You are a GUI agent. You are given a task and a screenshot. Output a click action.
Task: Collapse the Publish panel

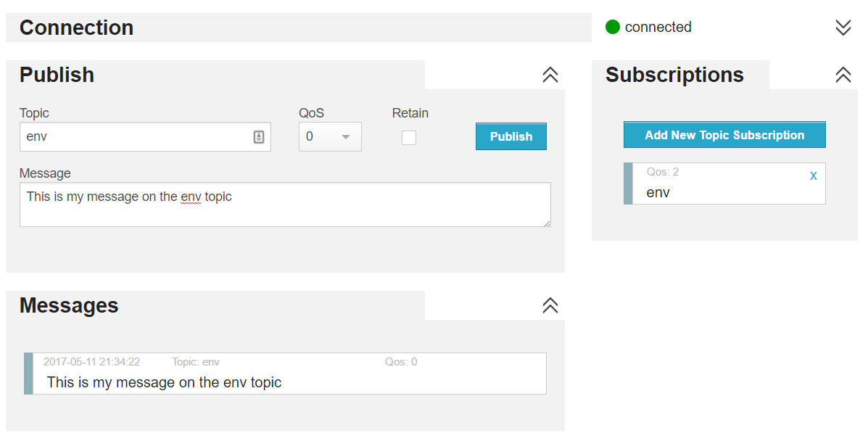tap(550, 75)
